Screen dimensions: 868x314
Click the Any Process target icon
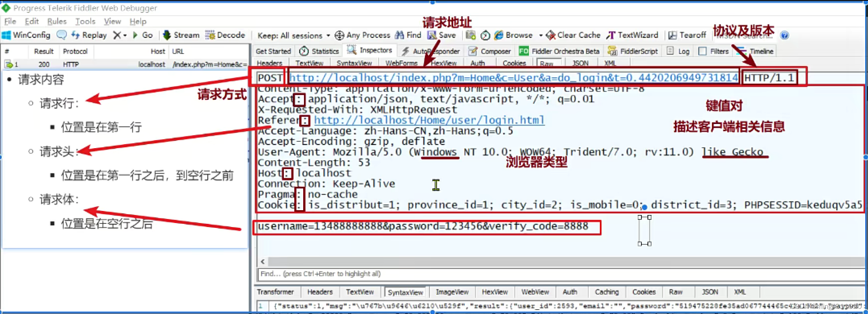click(x=339, y=35)
